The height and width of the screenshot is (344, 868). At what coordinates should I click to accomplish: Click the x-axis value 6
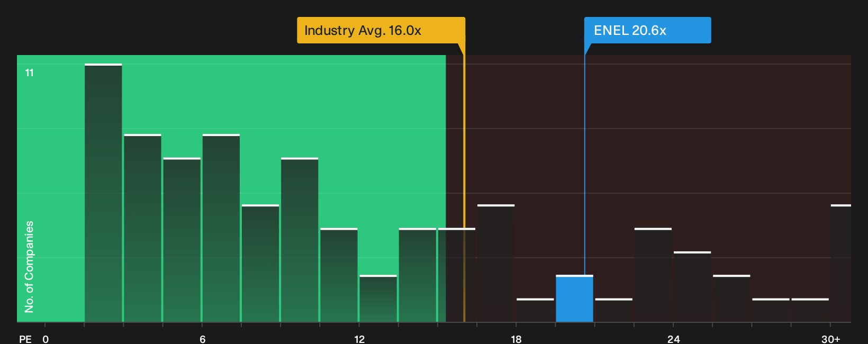pos(203,339)
